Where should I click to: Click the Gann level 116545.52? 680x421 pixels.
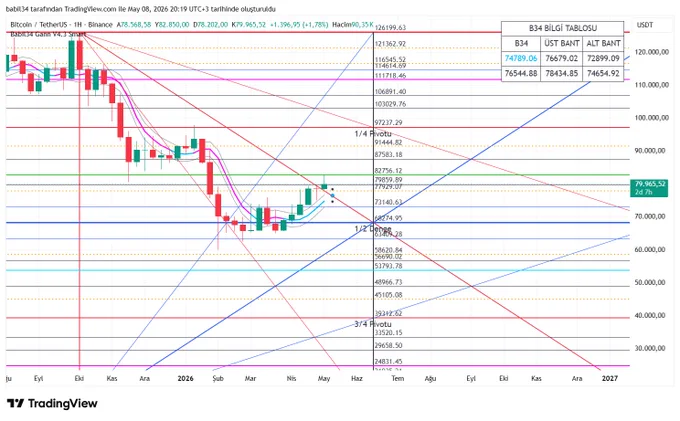[390, 59]
